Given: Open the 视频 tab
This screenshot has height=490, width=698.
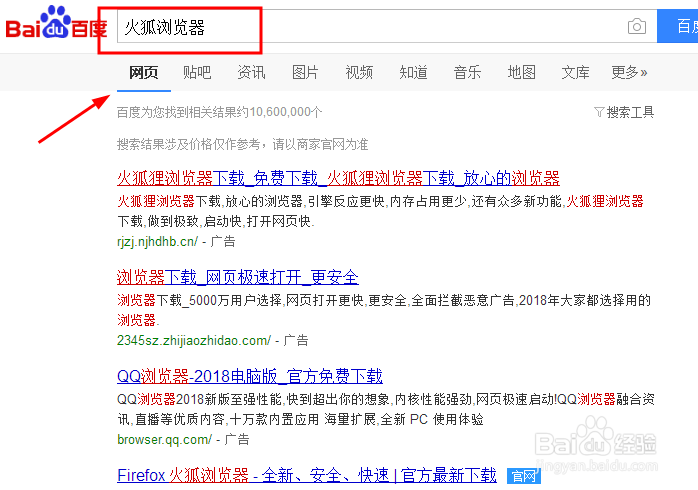Looking at the screenshot, I should [x=359, y=72].
